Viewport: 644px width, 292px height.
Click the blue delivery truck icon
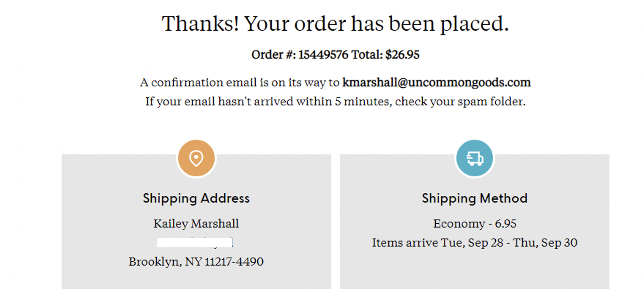475,158
